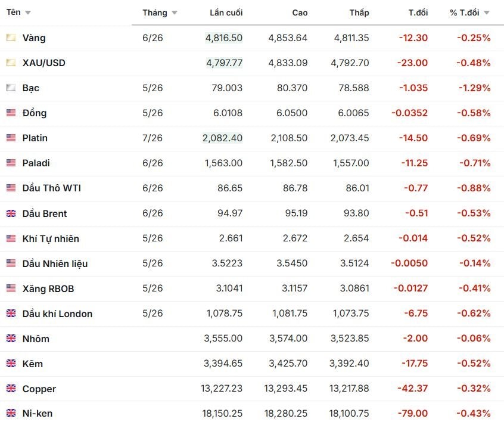The width and height of the screenshot is (504, 425).
Task: Open the Platin commodity link
Action: [x=35, y=138]
